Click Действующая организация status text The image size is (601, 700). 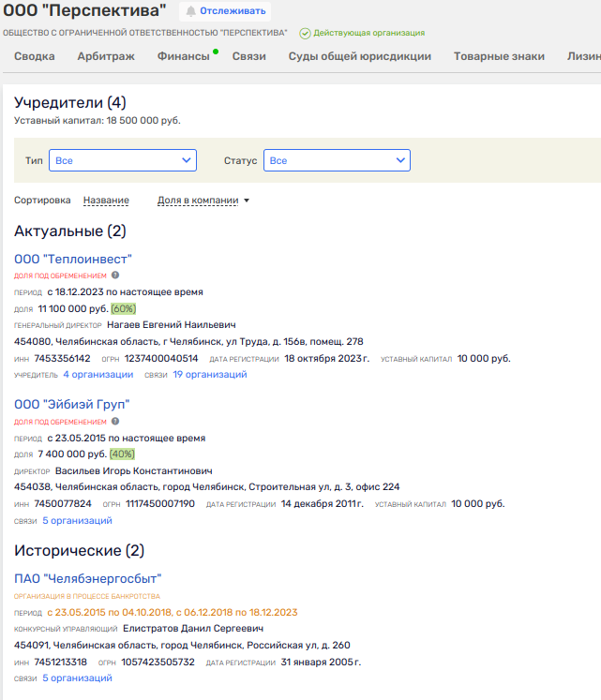pos(369,33)
